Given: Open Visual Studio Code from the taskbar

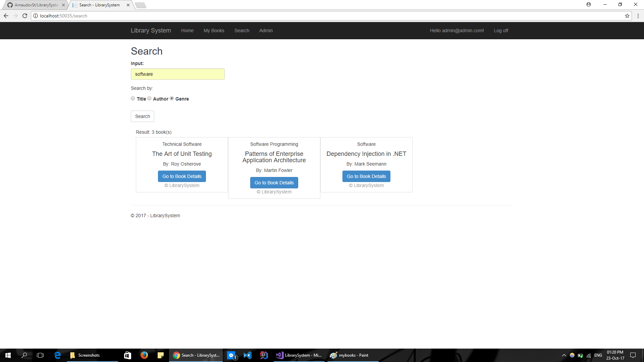Looking at the screenshot, I should [x=248, y=355].
